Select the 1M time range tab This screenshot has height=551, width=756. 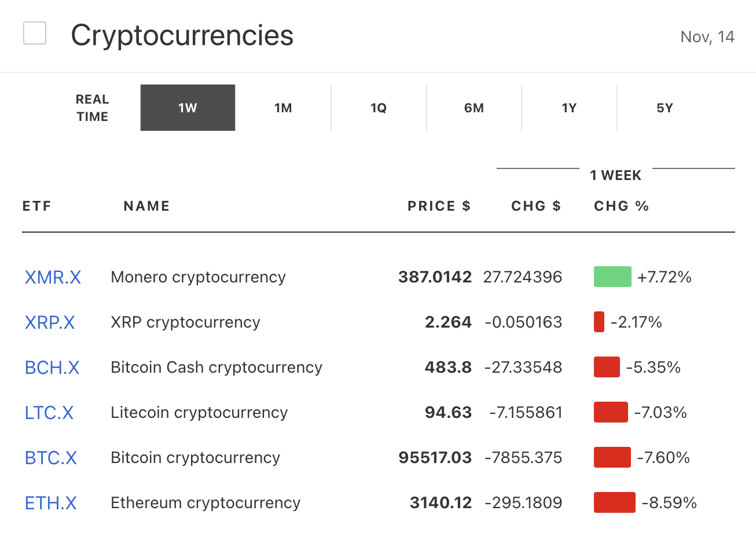tap(283, 108)
